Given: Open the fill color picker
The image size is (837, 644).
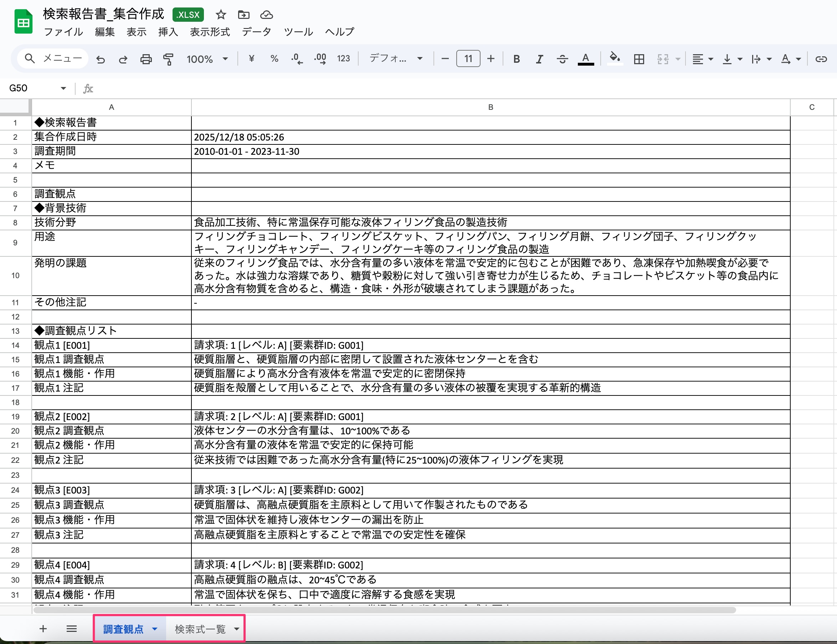Looking at the screenshot, I should (x=615, y=59).
